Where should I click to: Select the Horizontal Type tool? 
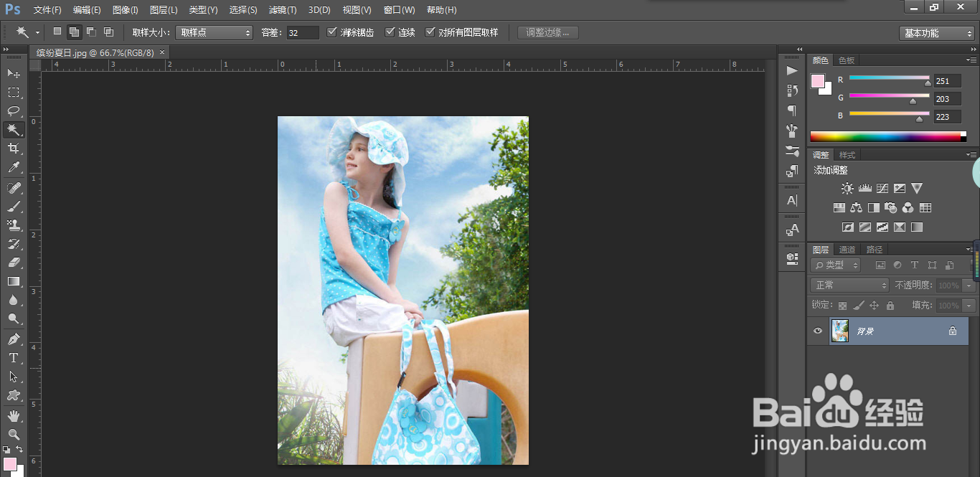14,358
